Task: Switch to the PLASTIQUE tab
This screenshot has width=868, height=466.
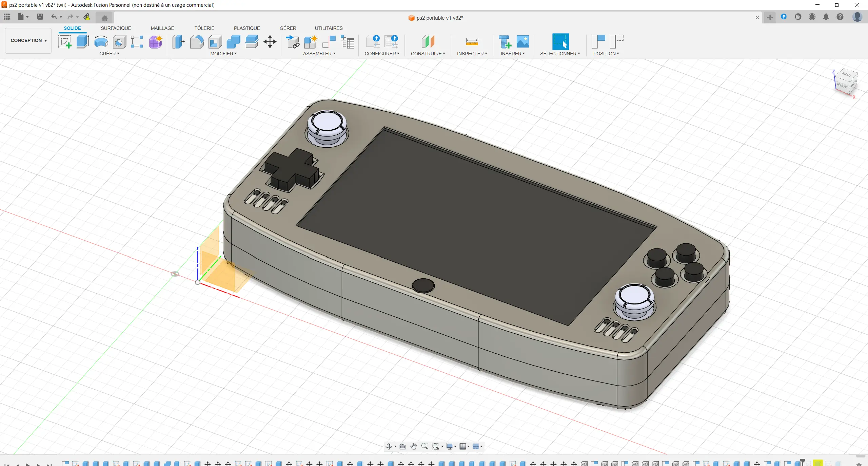Action: tap(247, 28)
